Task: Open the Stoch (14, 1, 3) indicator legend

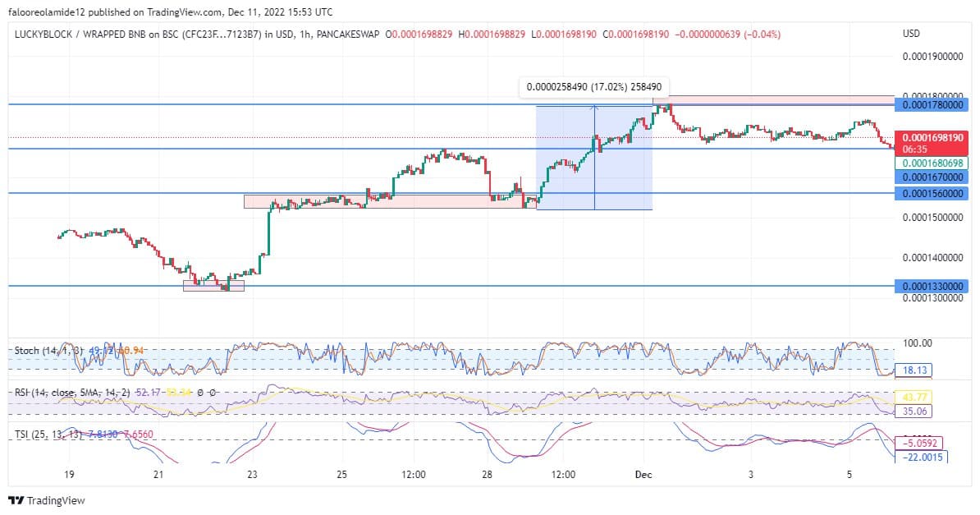Action: point(48,351)
